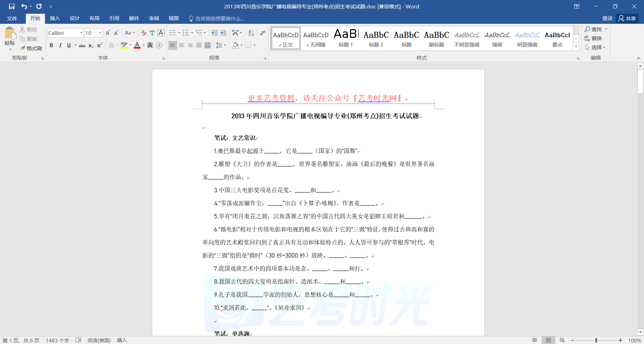This screenshot has height=344, width=644.
Task: Toggle bold formatting
Action: click(x=51, y=45)
